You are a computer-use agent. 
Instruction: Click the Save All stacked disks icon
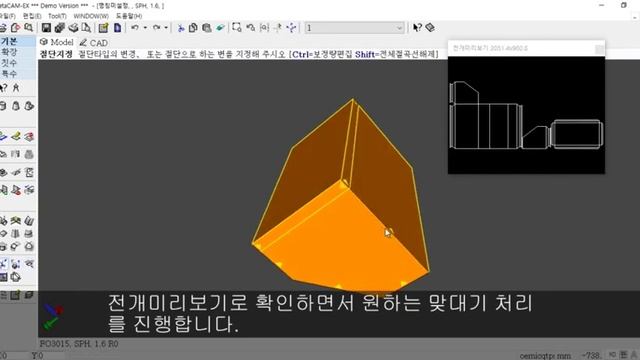point(60,28)
